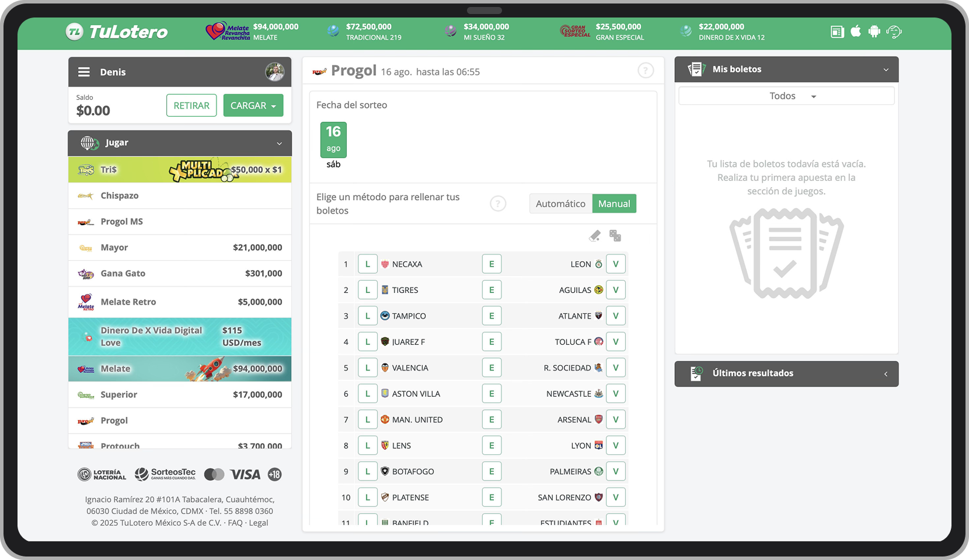Viewport: 969px width, 560px height.
Task: Switch to Automático fill method
Action: click(x=560, y=204)
